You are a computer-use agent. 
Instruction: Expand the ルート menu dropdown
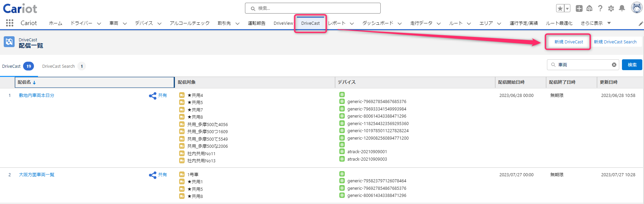point(469,23)
